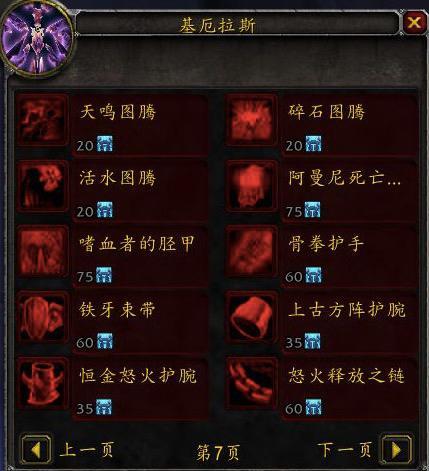429x471 pixels.
Task: Click the 天鸣图腾 item icon
Action: 42,120
